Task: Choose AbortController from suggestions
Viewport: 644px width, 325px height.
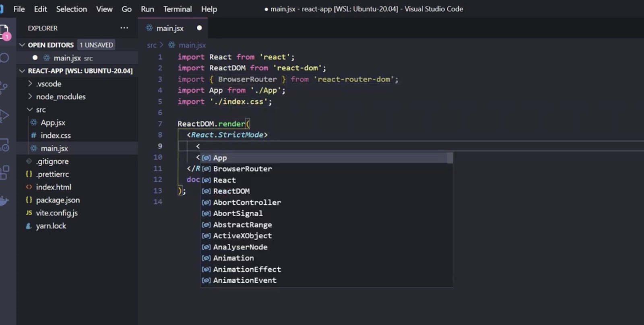Action: 326,202
